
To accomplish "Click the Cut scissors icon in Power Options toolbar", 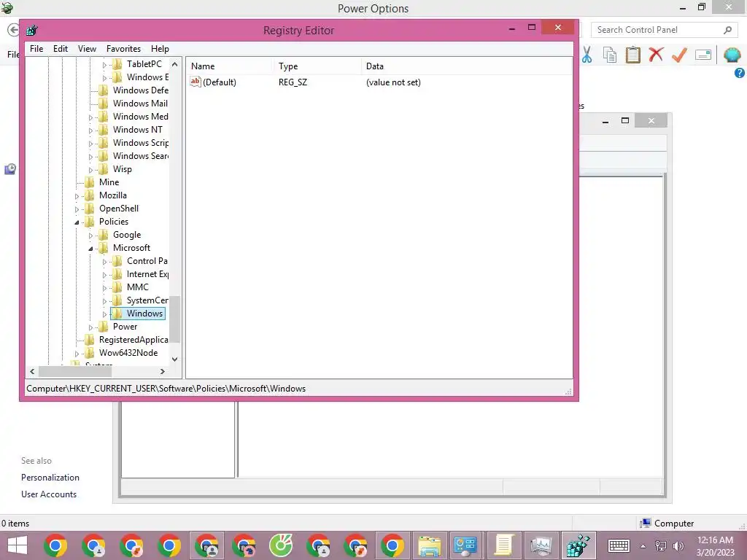I will 587,55.
